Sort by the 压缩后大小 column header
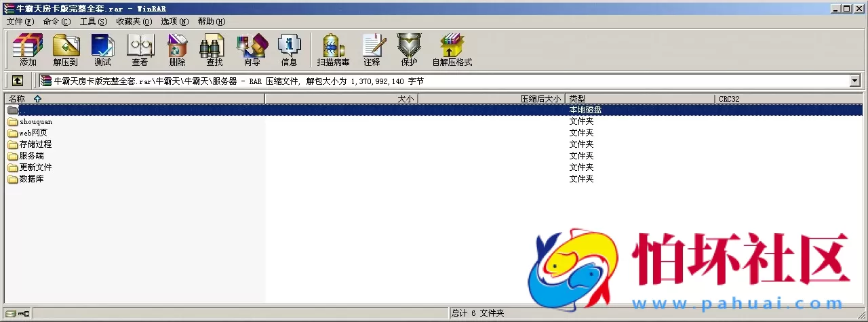This screenshot has width=868, height=322. pyautogui.click(x=492, y=99)
